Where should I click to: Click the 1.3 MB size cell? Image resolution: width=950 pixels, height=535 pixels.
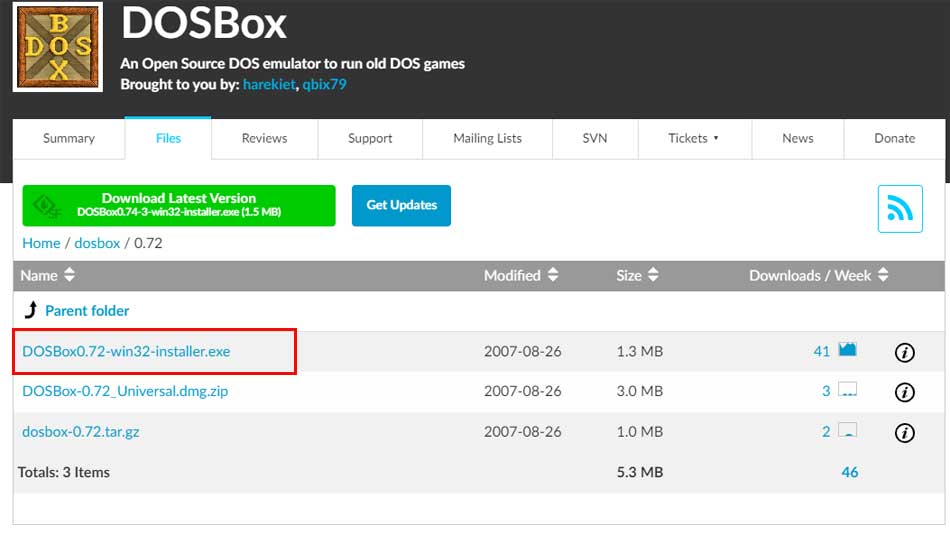tap(639, 351)
